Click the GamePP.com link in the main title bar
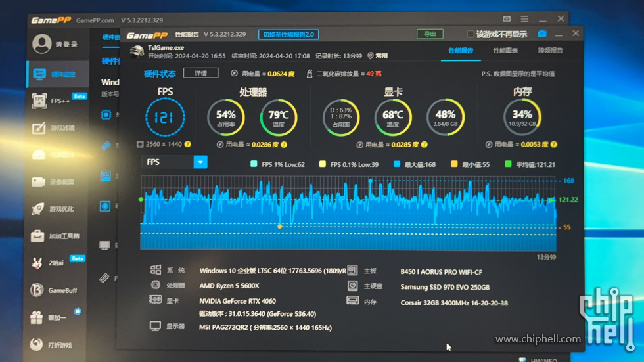 click(x=95, y=20)
